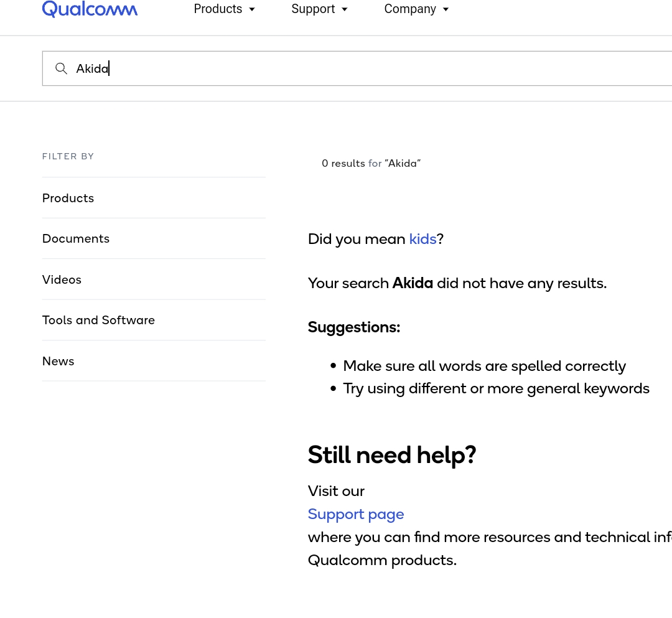Filter results by Documents
Screen dimensions: 672x618
point(154,239)
